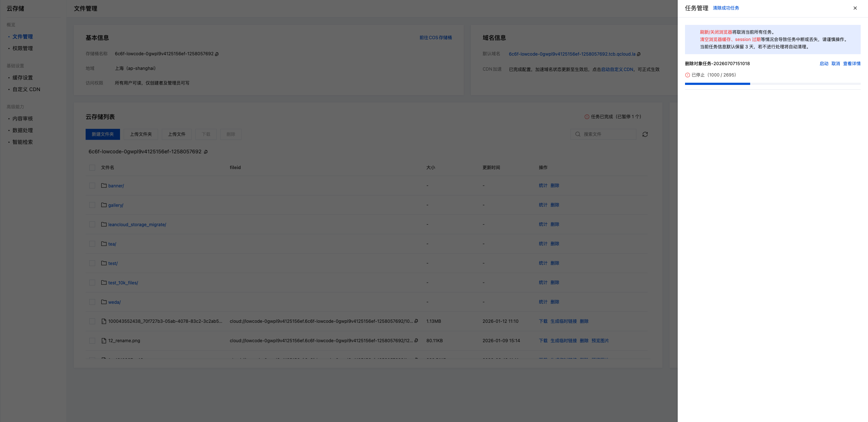Click the 新建文件夹 button

tap(103, 134)
